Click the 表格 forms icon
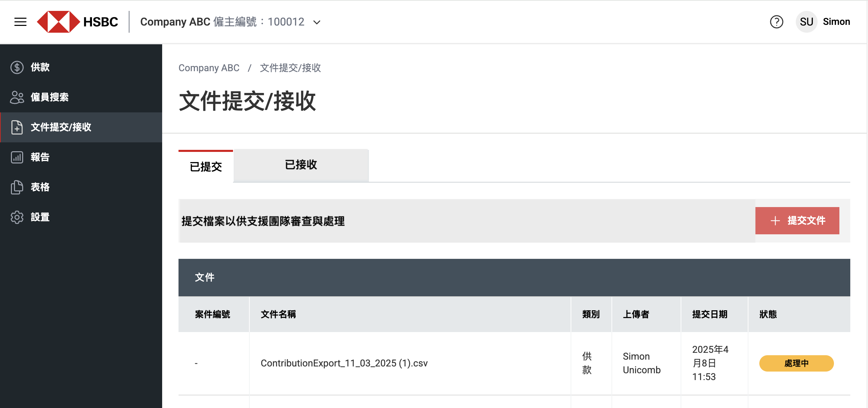Image resolution: width=868 pixels, height=408 pixels. 17,187
